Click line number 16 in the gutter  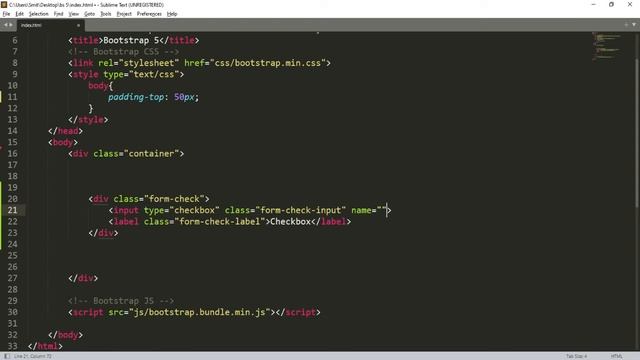pos(13,153)
